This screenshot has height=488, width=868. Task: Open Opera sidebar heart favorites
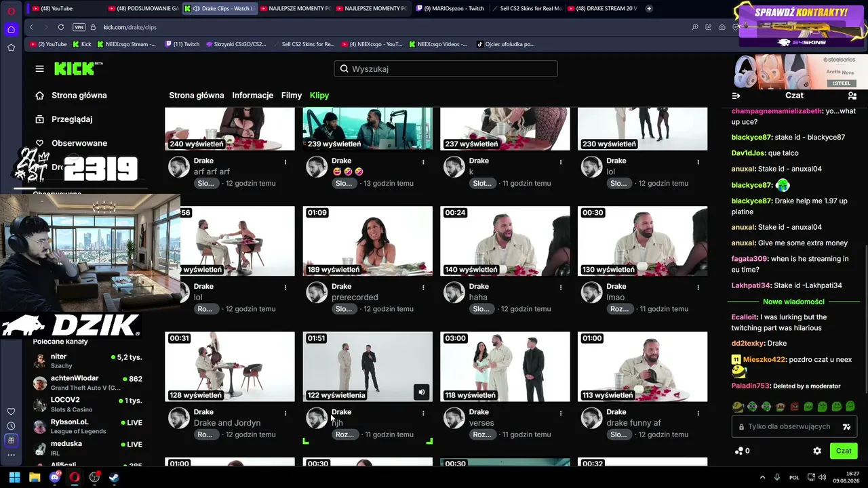(x=11, y=411)
